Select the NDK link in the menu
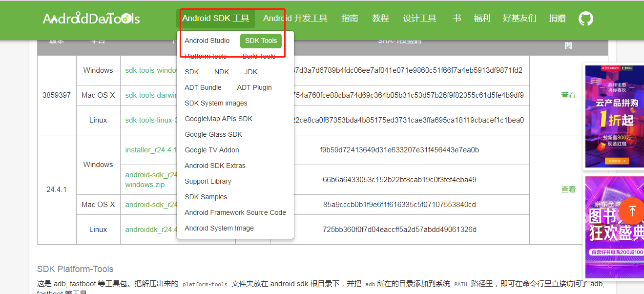 (x=222, y=71)
